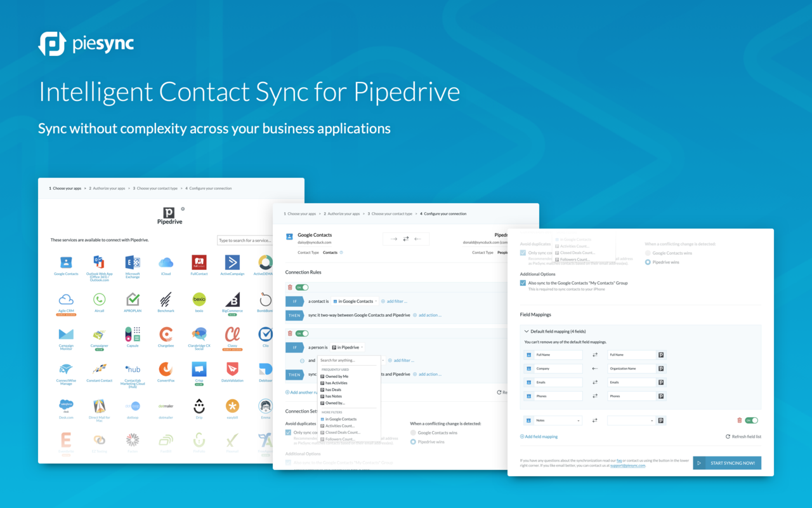
Task: Select the ActiveCampaign app icon
Action: (231, 262)
